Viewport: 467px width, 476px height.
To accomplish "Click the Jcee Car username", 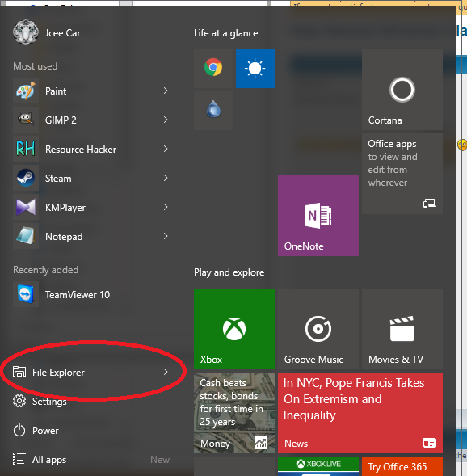I will point(63,33).
